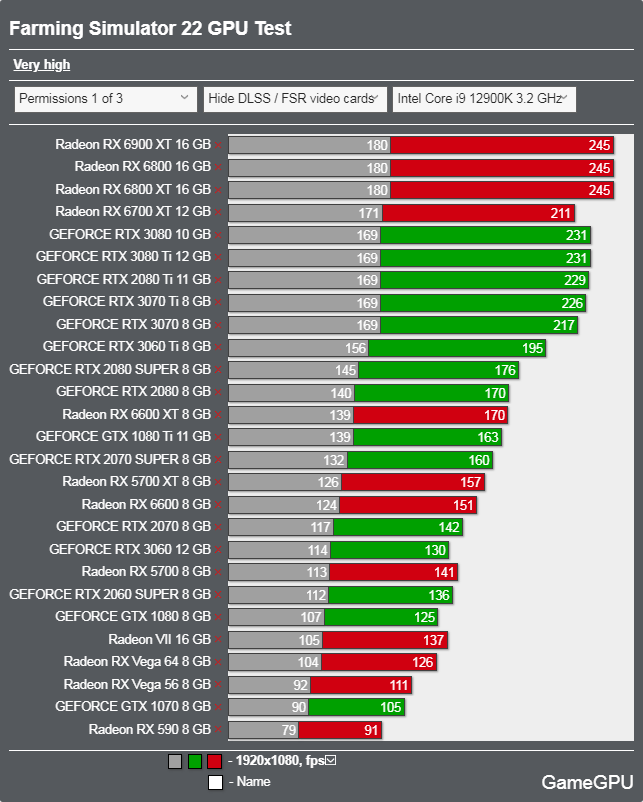
Task: Remove GEFORCE RTX 3070 Ti 8 GB with its red x
Action: (x=218, y=302)
